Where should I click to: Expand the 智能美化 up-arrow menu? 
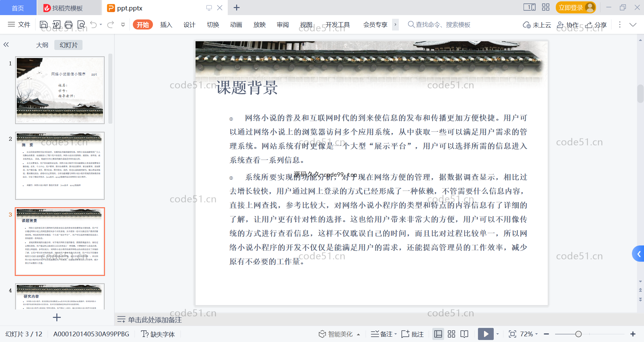[359, 334]
